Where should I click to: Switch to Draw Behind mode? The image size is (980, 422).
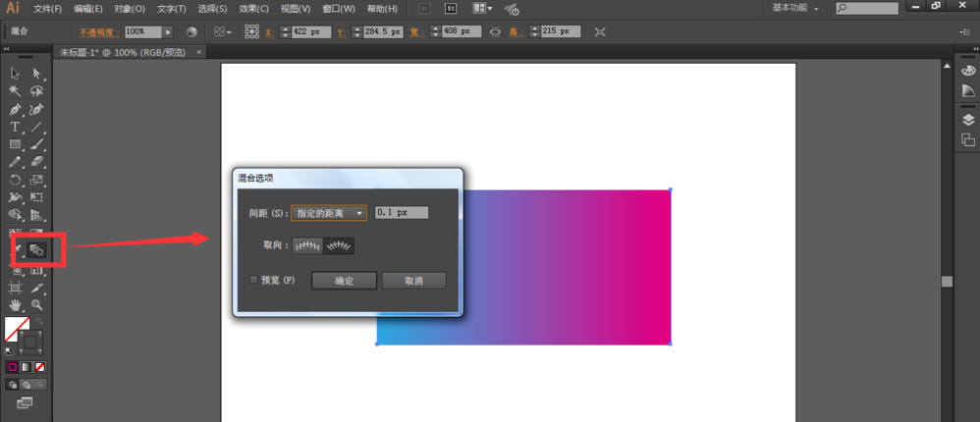27,385
